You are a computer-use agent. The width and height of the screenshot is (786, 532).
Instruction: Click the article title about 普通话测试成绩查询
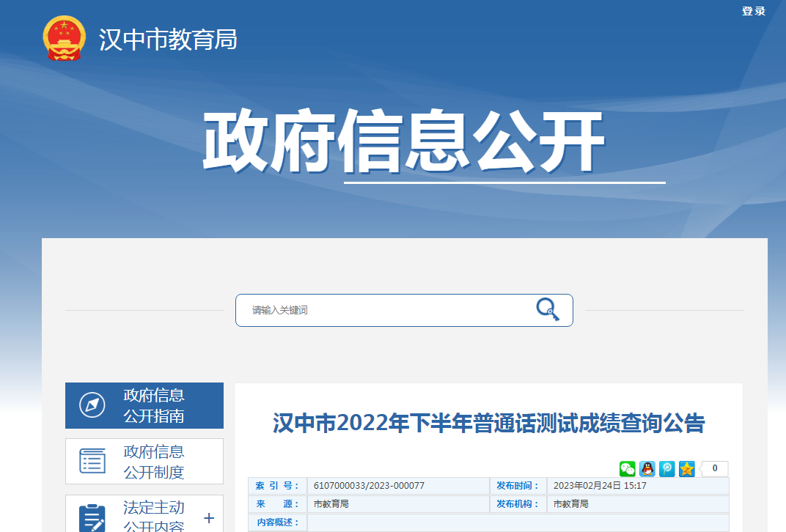[488, 424]
